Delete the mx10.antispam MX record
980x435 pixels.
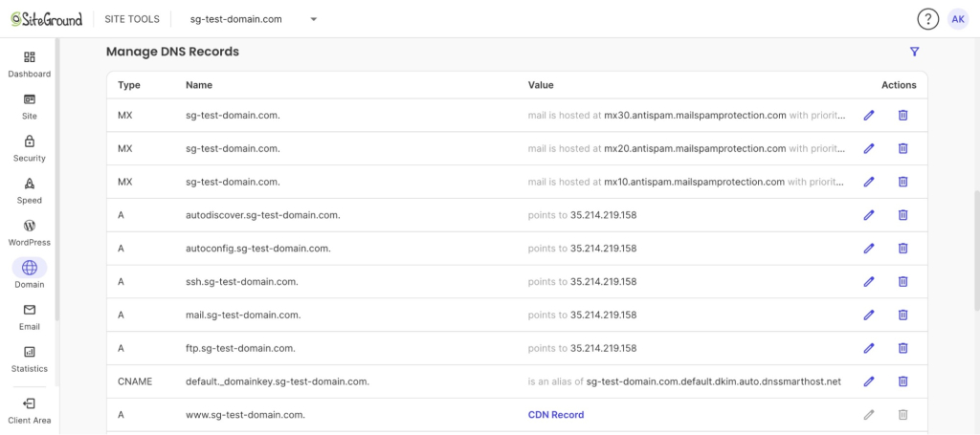903,182
